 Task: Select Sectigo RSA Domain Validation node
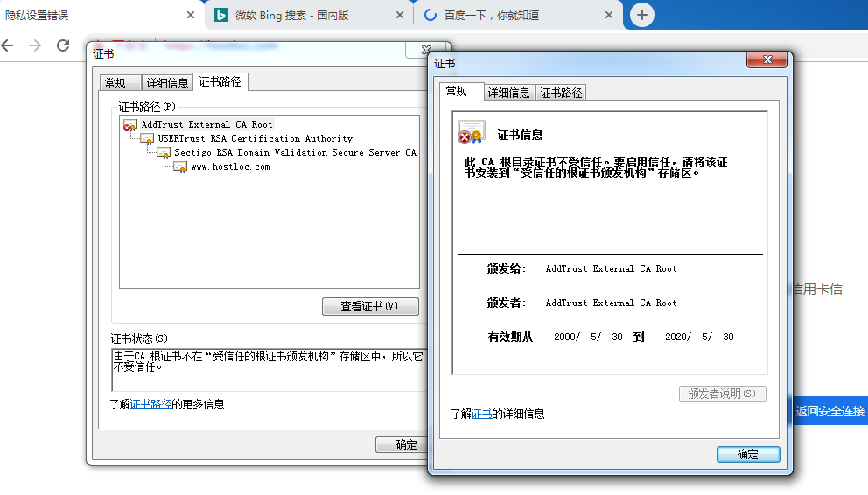295,152
